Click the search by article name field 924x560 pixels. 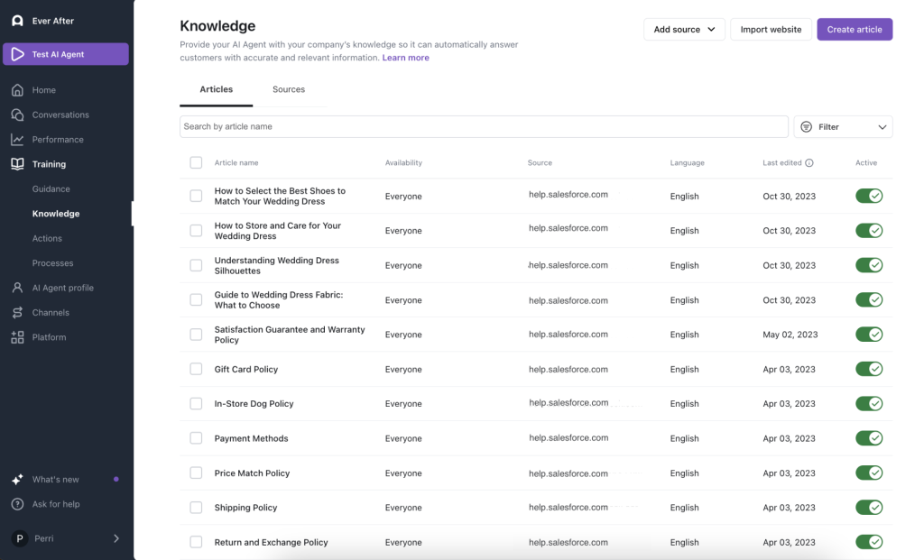[x=483, y=126]
